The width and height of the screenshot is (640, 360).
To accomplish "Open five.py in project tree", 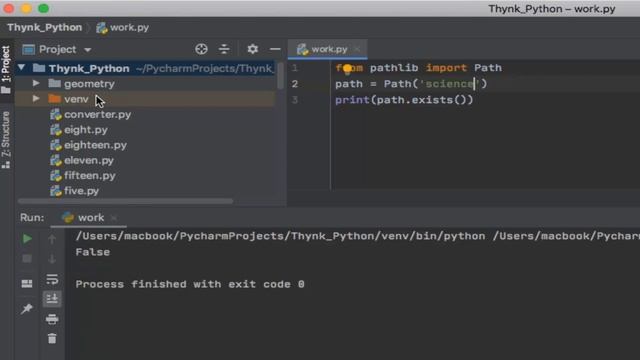I will (81, 191).
